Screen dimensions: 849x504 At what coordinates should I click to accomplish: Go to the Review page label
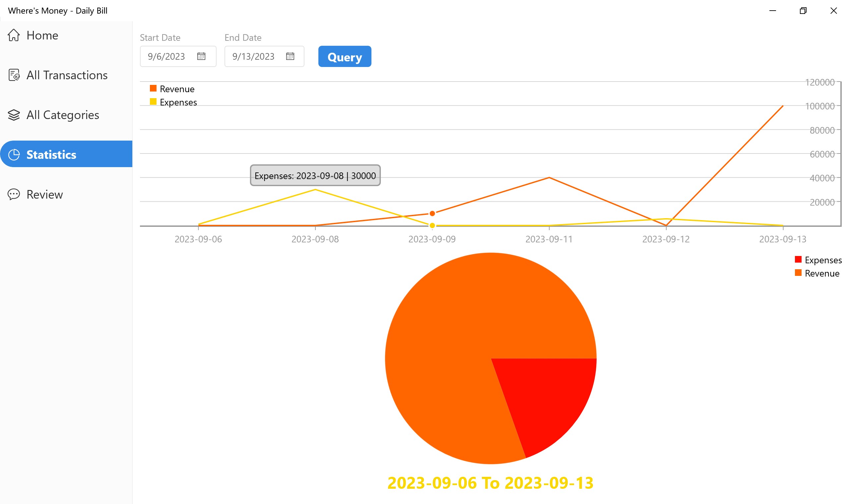pos(44,195)
